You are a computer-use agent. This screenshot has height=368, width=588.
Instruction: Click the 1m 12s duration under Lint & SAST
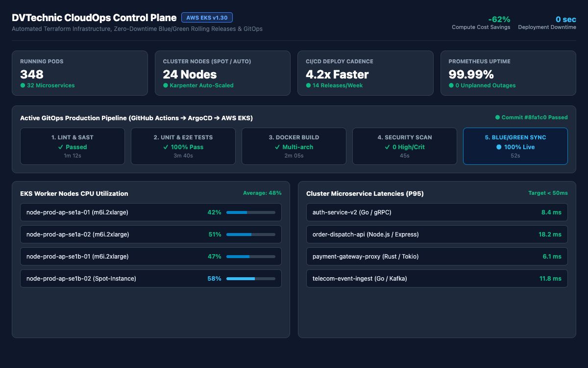[x=72, y=156]
